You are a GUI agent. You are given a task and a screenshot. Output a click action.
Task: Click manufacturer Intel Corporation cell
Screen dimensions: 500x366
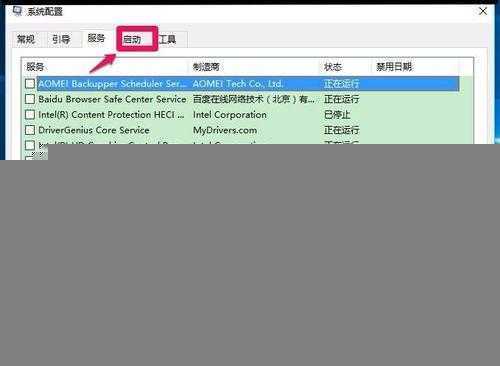pyautogui.click(x=230, y=115)
